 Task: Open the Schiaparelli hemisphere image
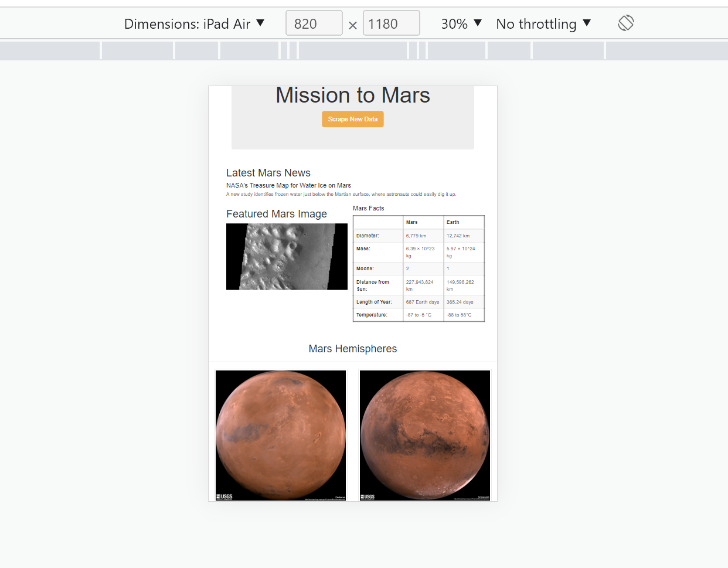pos(425,436)
